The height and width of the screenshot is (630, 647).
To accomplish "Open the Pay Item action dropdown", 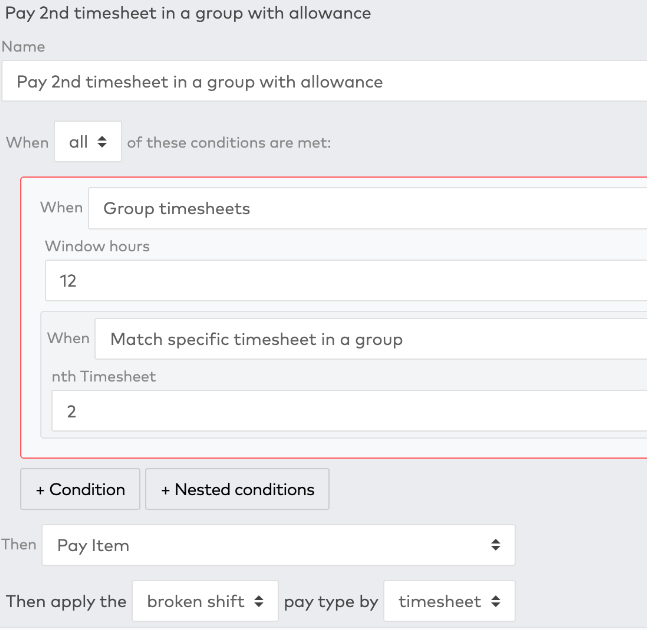I will [279, 545].
